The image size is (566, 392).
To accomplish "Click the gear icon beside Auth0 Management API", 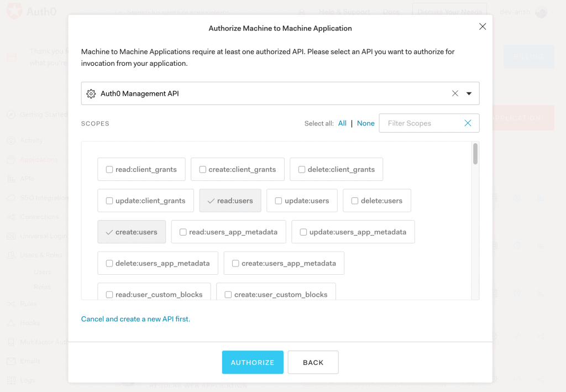I will click(91, 94).
